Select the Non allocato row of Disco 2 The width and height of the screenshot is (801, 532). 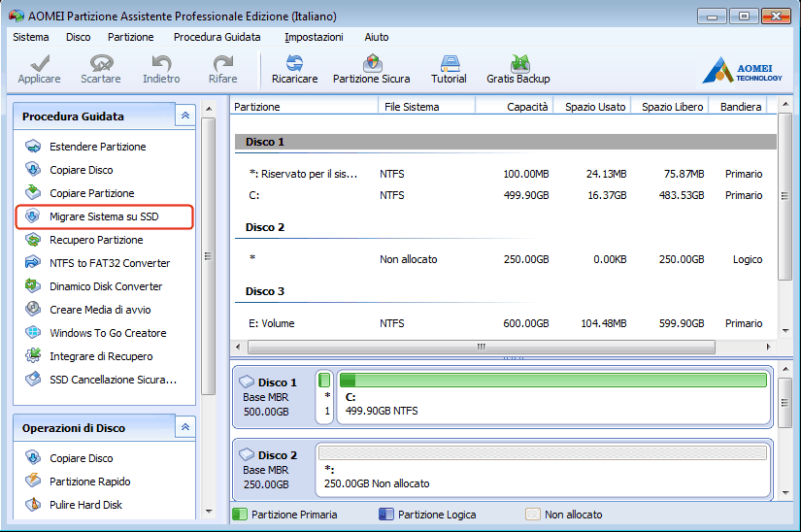point(506,259)
